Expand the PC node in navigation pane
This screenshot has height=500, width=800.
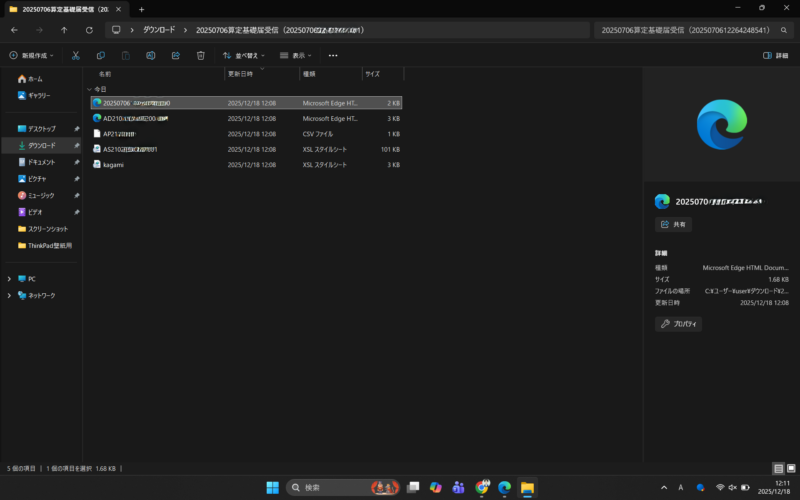point(9,279)
